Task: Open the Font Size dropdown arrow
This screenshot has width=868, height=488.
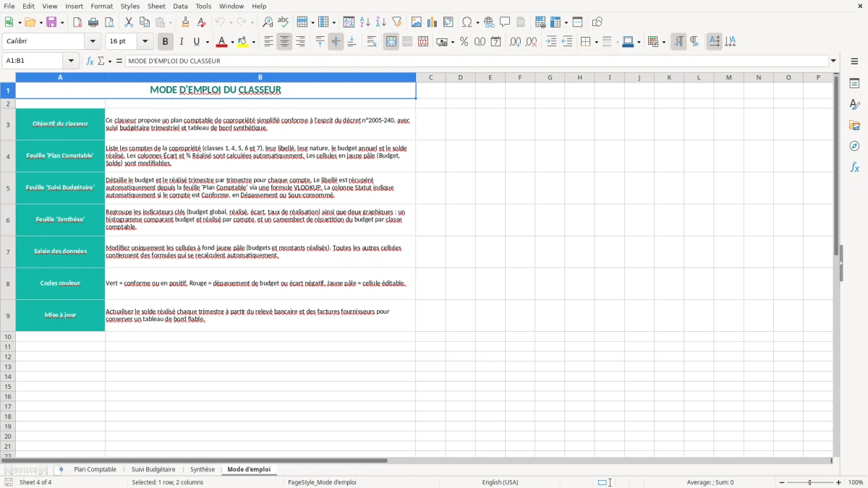Action: (145, 42)
